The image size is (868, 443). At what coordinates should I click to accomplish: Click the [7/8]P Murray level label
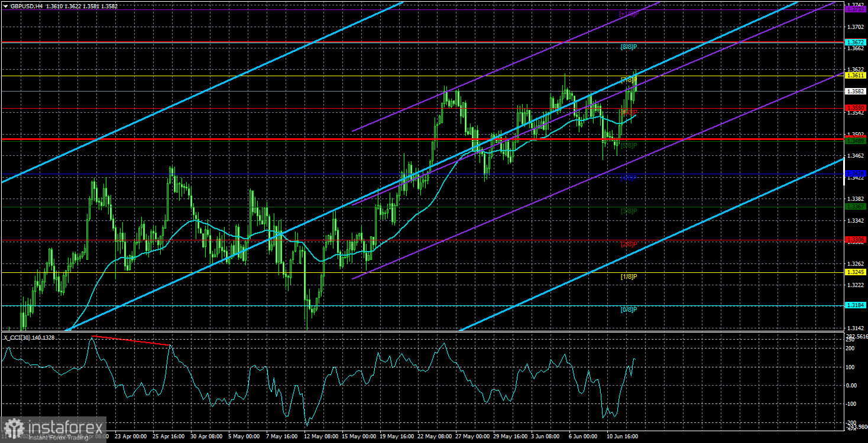pyautogui.click(x=629, y=80)
